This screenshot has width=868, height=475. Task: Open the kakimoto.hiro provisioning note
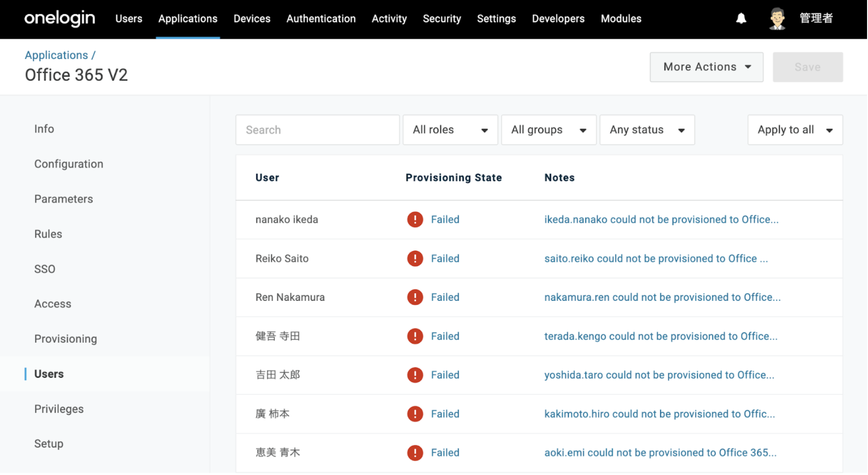click(x=660, y=414)
